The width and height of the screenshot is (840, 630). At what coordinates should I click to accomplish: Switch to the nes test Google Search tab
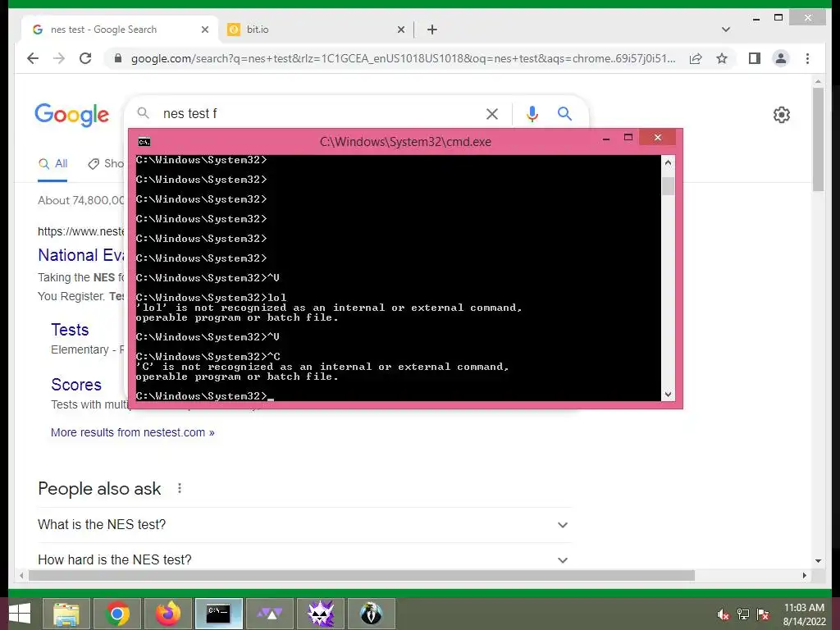coord(119,30)
